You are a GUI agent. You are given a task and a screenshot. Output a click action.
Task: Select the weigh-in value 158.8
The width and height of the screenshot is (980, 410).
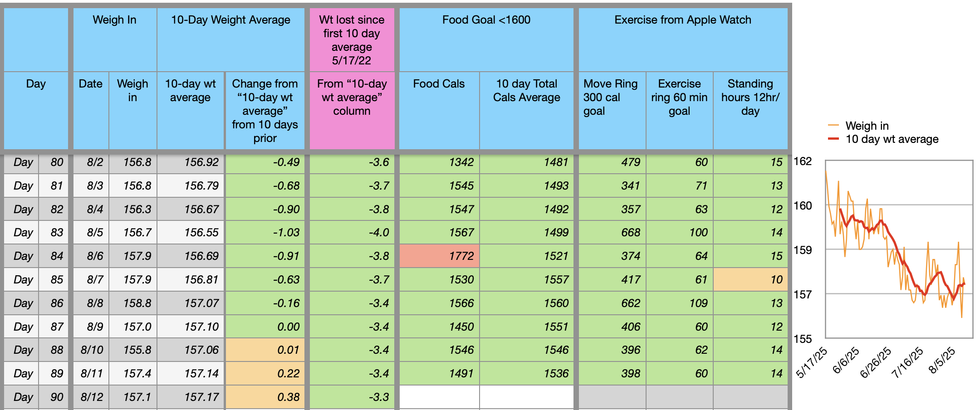132,303
